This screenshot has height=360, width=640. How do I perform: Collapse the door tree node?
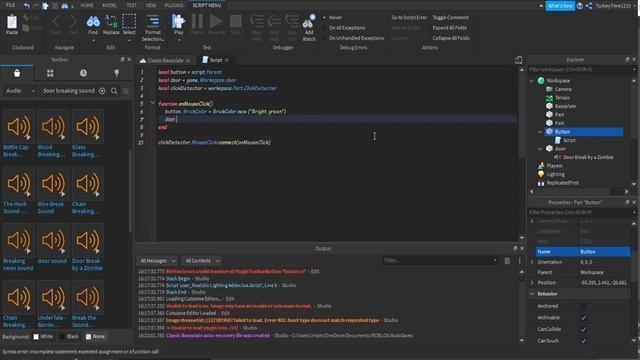pos(540,149)
